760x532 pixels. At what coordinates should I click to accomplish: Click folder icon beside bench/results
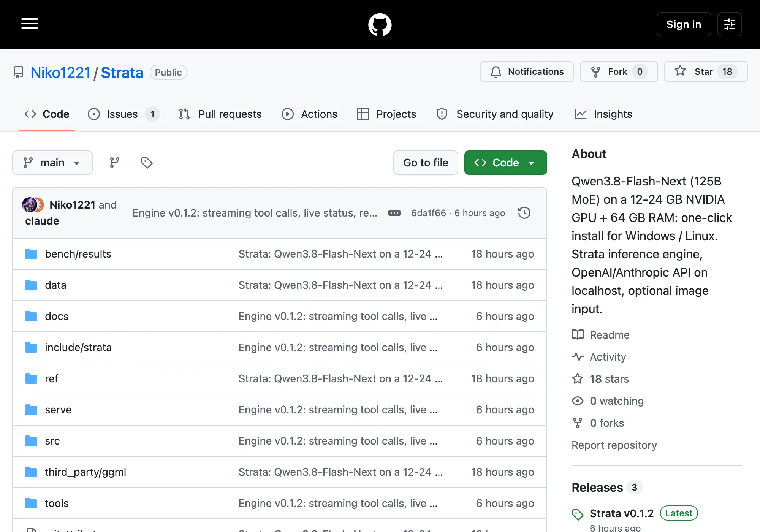(x=31, y=254)
